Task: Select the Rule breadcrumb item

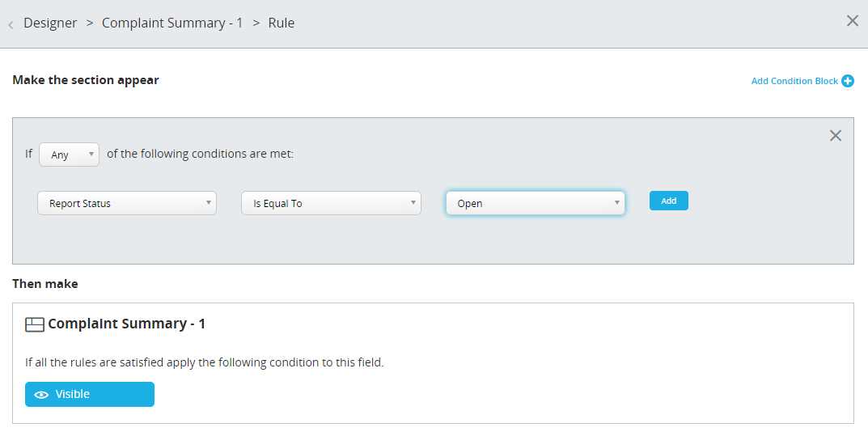Action: (x=282, y=23)
